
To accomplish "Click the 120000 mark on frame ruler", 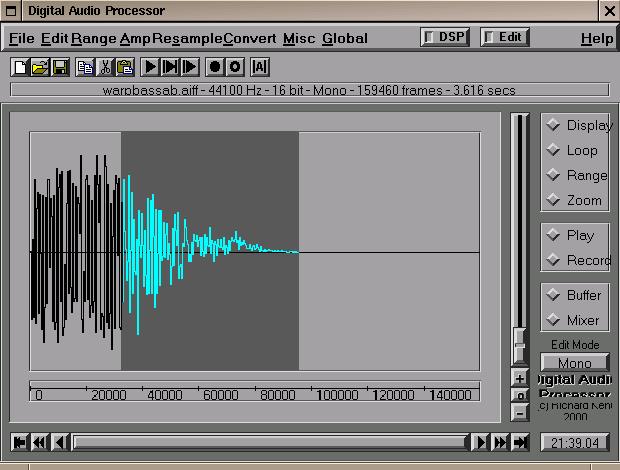I will (x=393, y=395).
